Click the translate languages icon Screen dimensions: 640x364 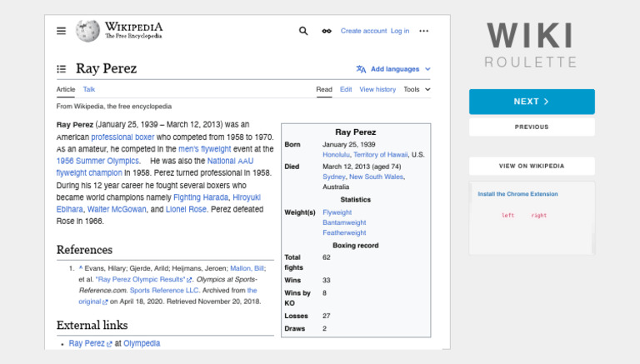(x=361, y=69)
